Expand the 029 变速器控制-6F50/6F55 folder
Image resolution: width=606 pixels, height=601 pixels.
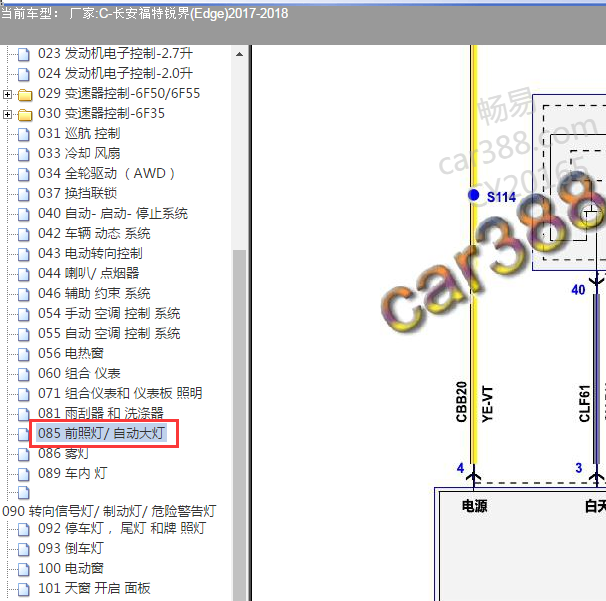tap(7, 94)
